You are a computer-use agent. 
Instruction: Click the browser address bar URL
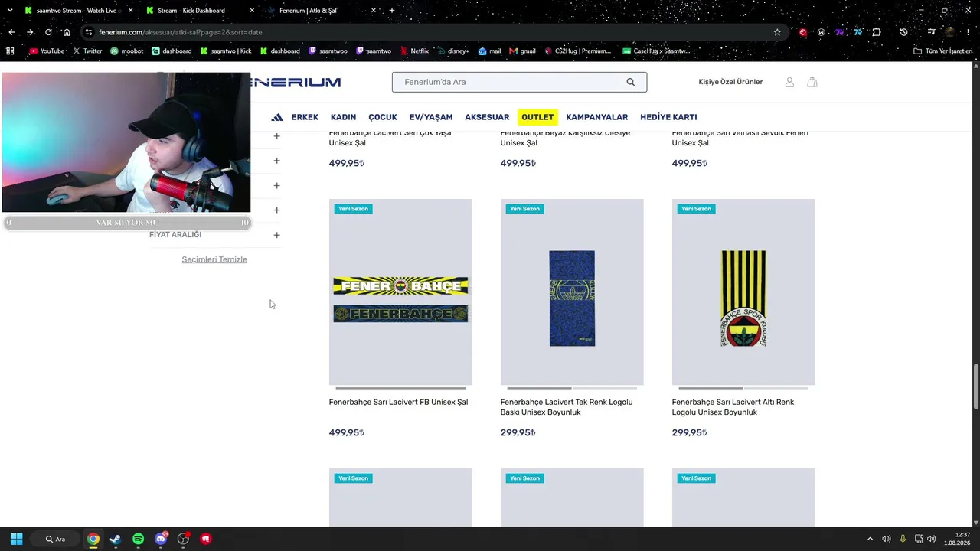click(x=181, y=32)
